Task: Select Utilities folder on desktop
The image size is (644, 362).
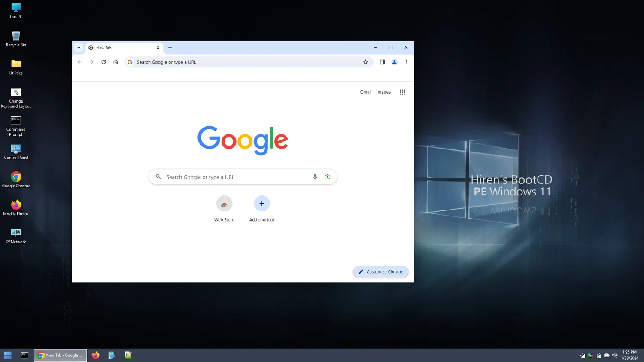Action: coord(16,67)
